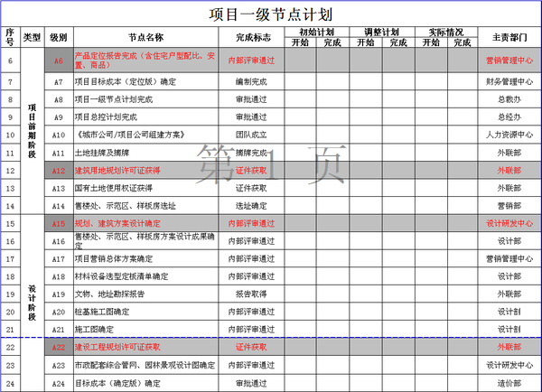This screenshot has width=542, height=392.
Task: Select cell 售楼处、示范区、样板房方案设计成果确定
Action: coord(145,241)
